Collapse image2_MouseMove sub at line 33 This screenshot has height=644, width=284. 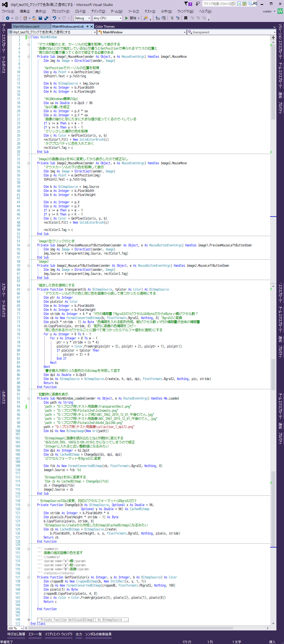pyautogui.click(x=29, y=163)
